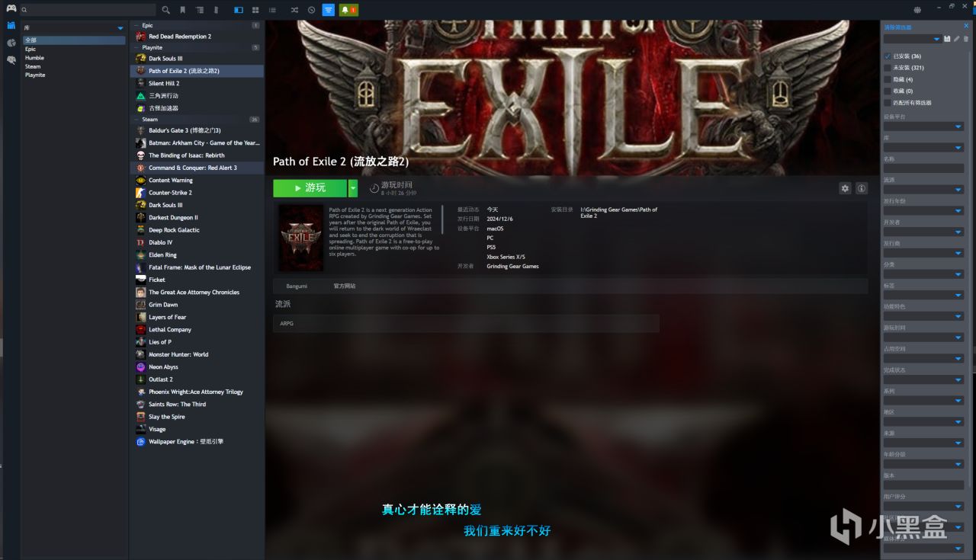This screenshot has height=560, width=976.
Task: Click the search magnifier icon in toolbar
Action: pos(166,10)
